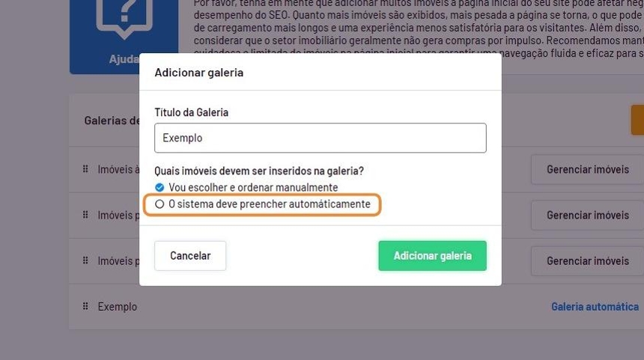Open the Galeria automática link
644x360 pixels.
pos(595,307)
